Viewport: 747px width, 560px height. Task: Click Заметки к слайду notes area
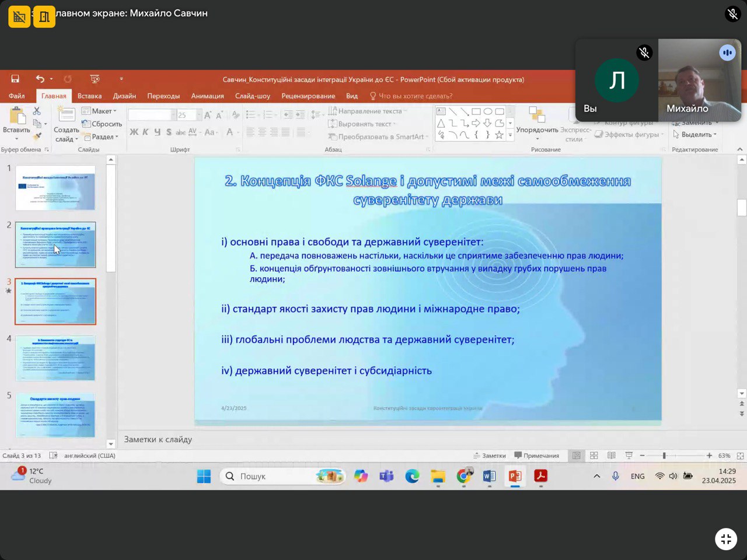430,439
